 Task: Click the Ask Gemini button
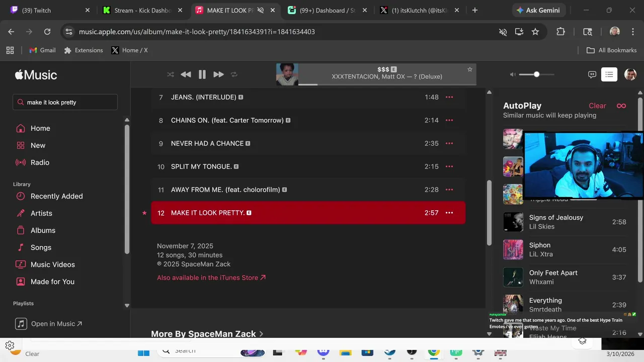tap(538, 10)
